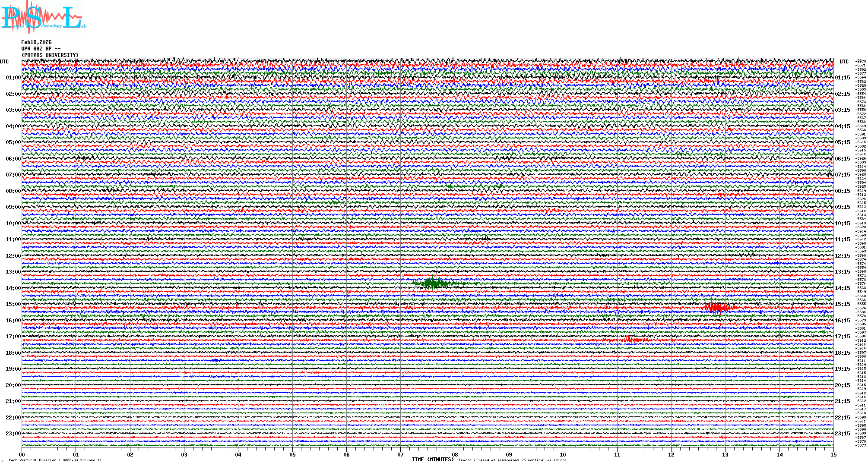
Task: Select the 23:00 hour label on left
Action: (x=13, y=434)
